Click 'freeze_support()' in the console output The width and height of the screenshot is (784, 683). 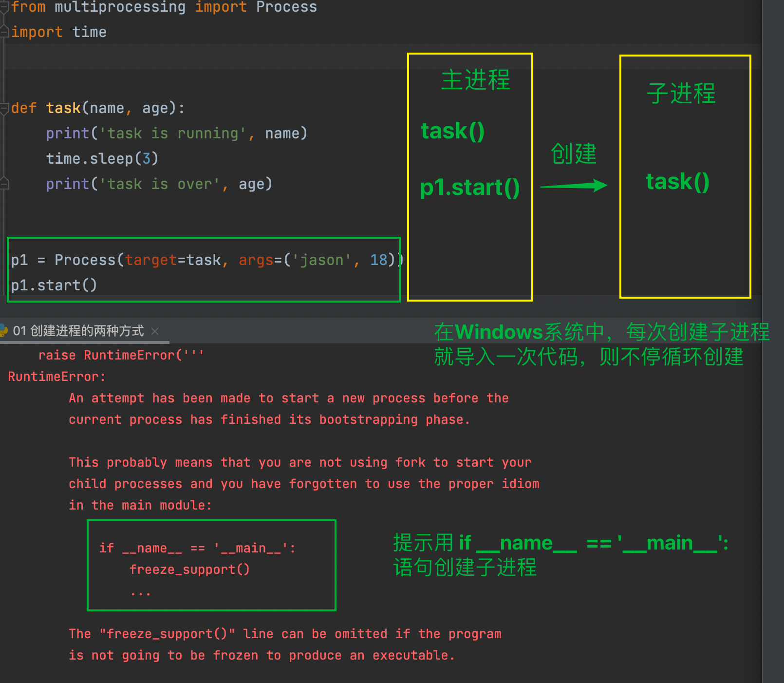189,569
